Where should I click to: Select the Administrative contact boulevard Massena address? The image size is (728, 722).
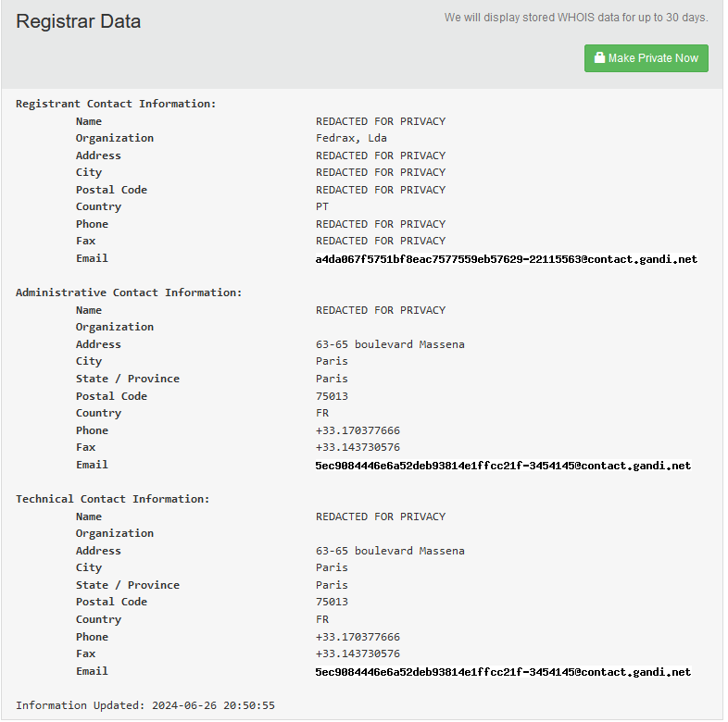click(390, 344)
